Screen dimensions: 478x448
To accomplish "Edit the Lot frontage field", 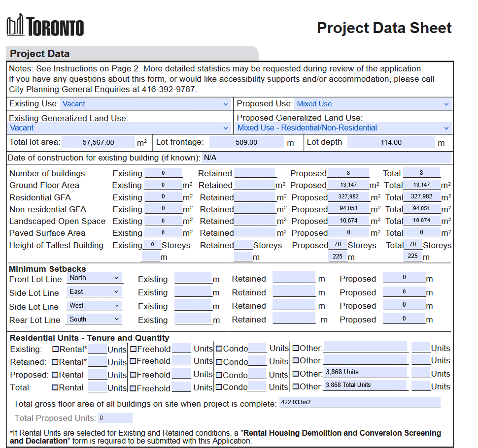I will click(246, 142).
